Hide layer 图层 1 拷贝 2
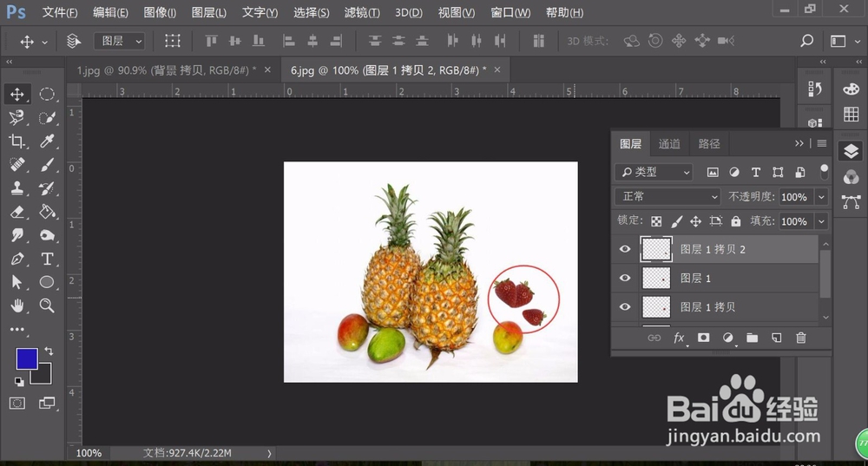This screenshot has height=466, width=868. point(625,249)
